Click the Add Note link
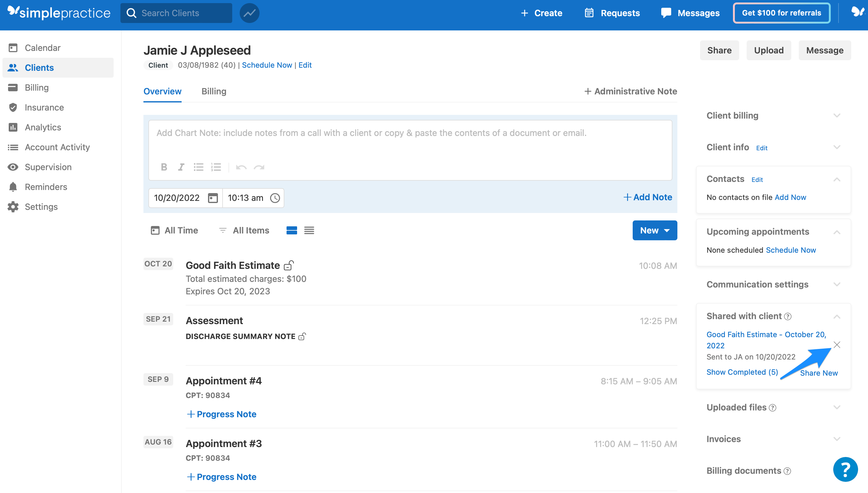This screenshot has width=868, height=493. pyautogui.click(x=648, y=197)
